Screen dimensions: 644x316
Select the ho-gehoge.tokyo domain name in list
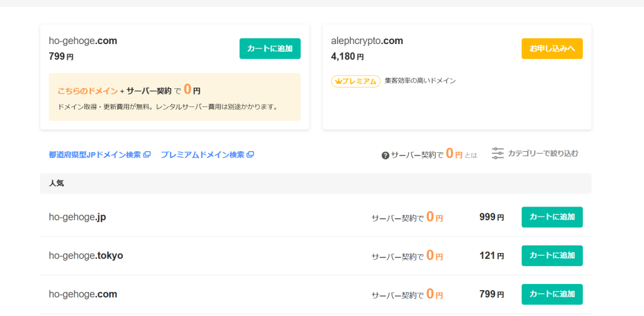tap(86, 256)
